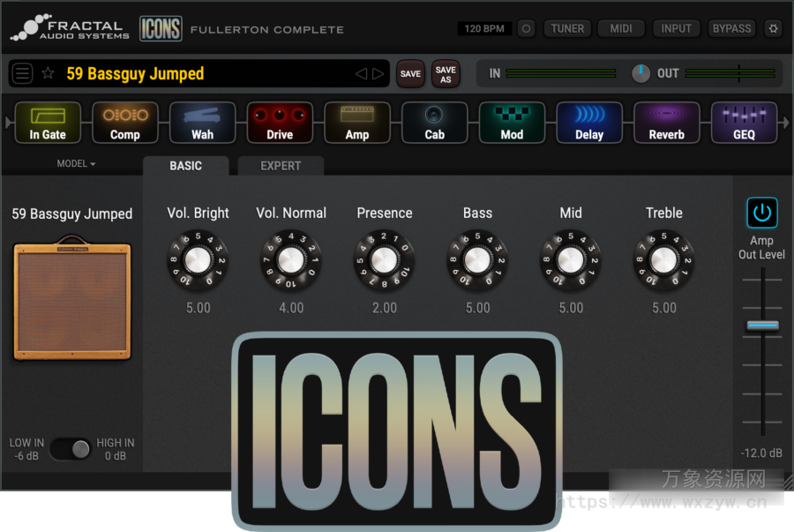Viewport: 794px width, 532px height.
Task: Open the Drive pedal block
Action: pos(280,123)
